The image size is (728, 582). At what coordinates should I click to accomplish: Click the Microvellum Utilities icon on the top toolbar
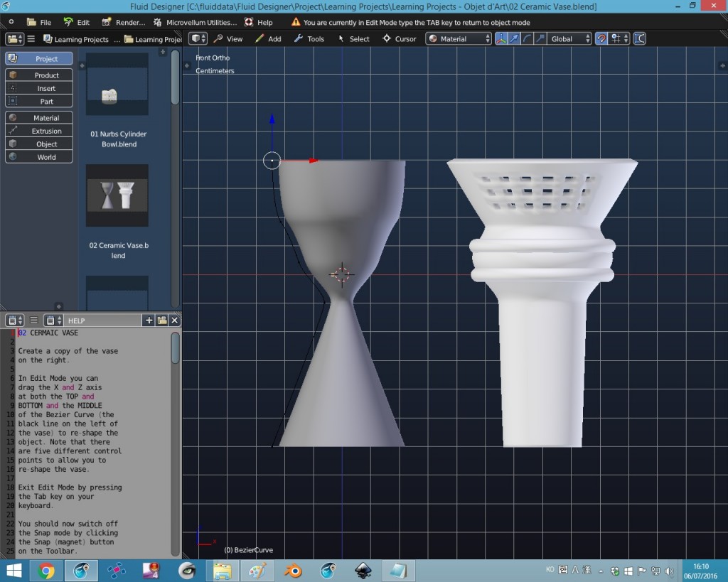[x=156, y=22]
